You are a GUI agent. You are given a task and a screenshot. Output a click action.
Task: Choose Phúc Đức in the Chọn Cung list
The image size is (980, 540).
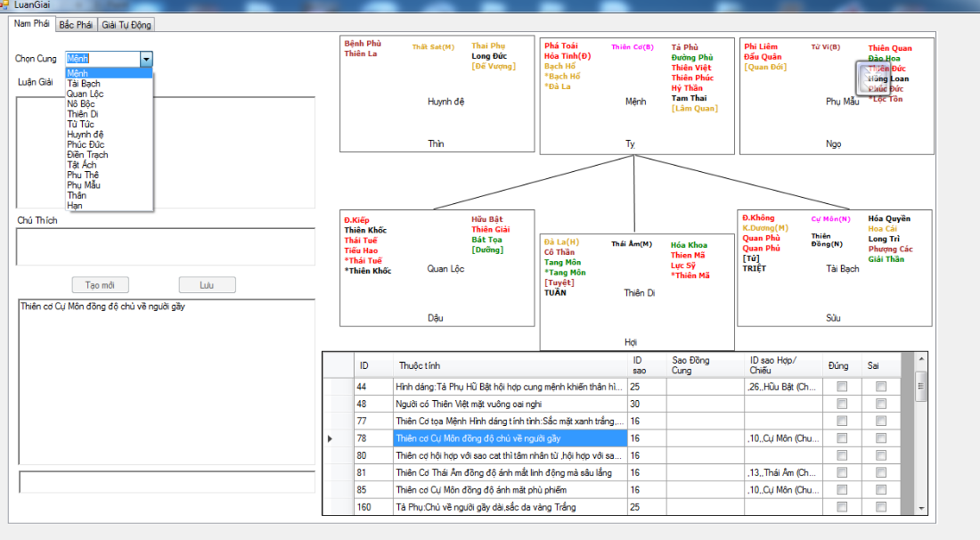pyautogui.click(x=86, y=144)
